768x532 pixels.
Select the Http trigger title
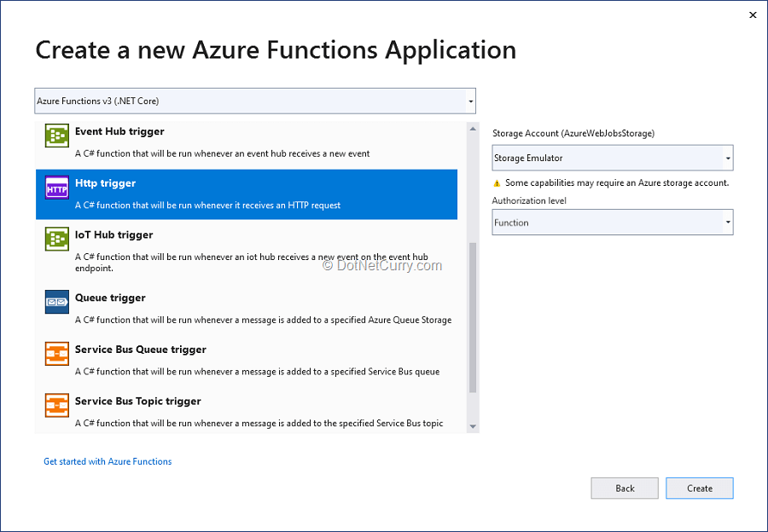(x=105, y=183)
